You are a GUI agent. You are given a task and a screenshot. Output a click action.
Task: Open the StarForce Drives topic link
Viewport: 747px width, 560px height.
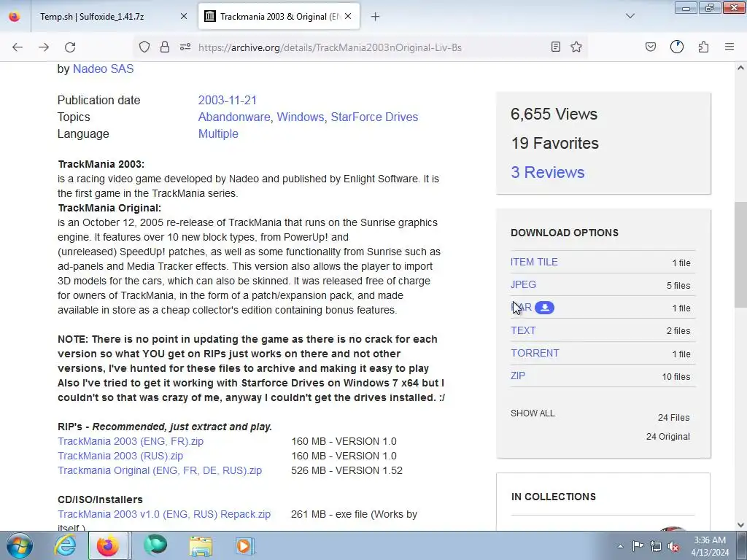(x=374, y=117)
